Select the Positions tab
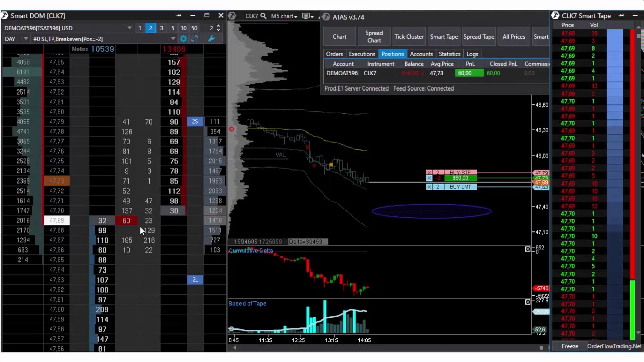The height and width of the screenshot is (362, 644). click(x=392, y=54)
